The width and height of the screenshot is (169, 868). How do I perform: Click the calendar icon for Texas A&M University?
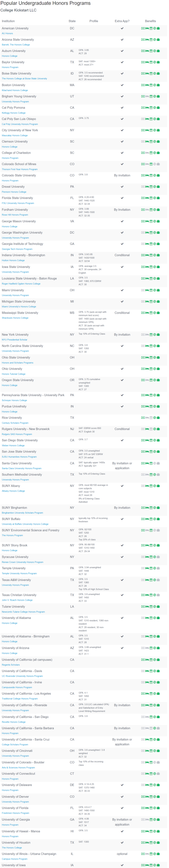[x=151, y=580]
